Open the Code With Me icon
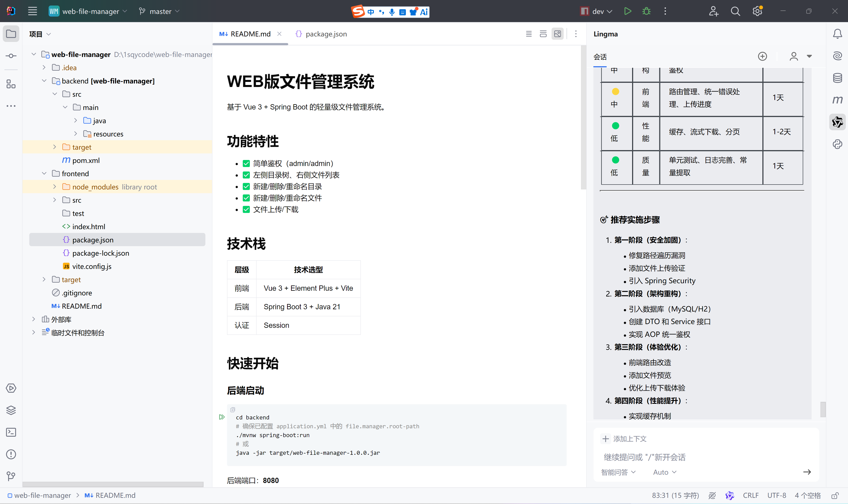 tap(714, 11)
